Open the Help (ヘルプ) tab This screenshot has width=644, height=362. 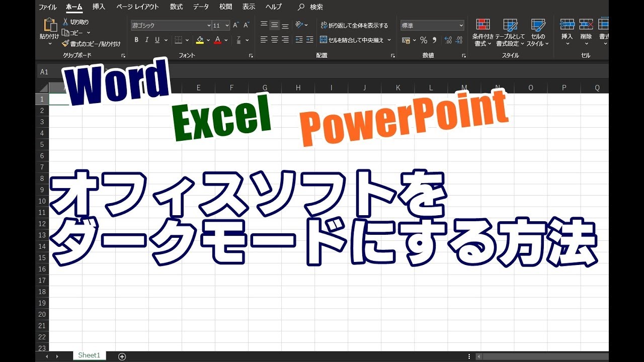(x=274, y=7)
